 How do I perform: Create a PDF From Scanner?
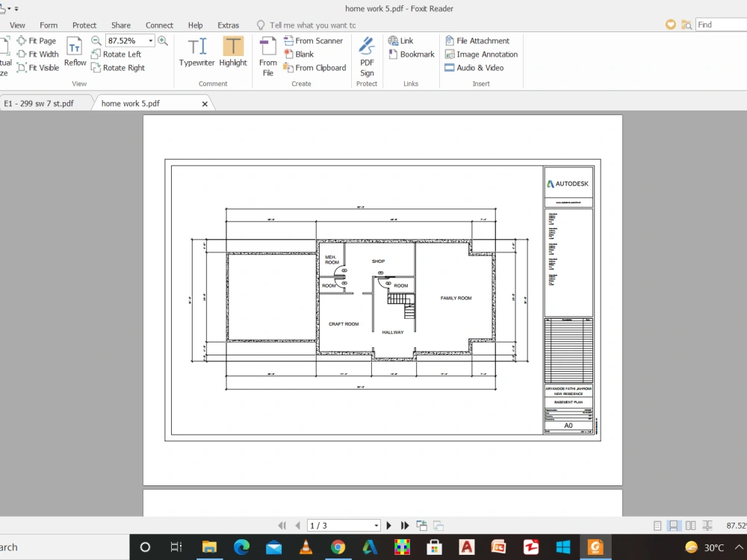tap(314, 40)
